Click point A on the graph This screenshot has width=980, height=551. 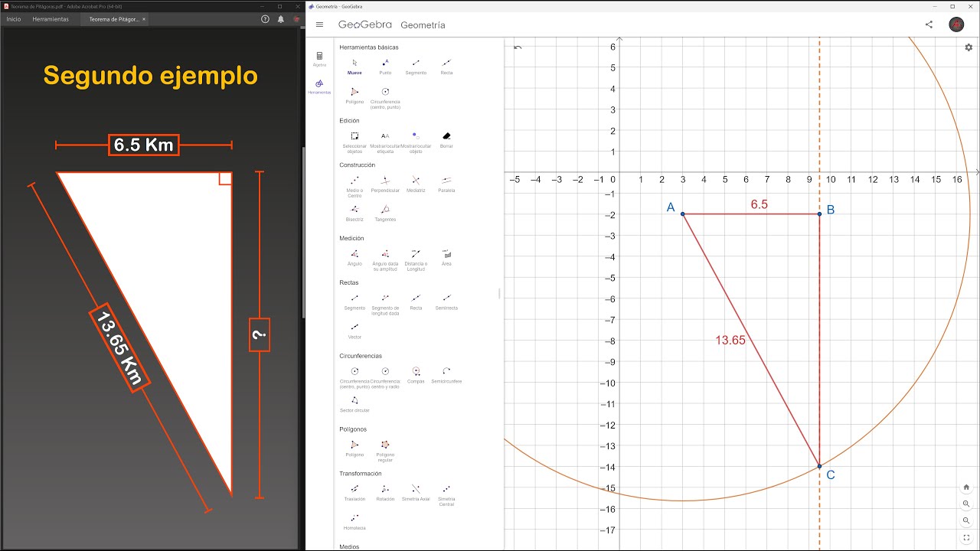(x=682, y=214)
